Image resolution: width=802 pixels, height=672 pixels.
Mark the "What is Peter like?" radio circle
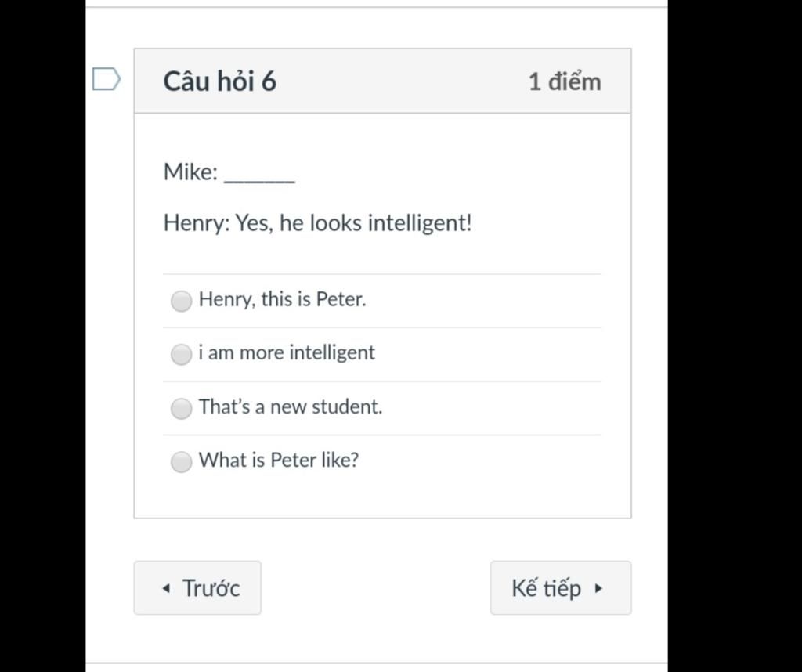tap(181, 461)
